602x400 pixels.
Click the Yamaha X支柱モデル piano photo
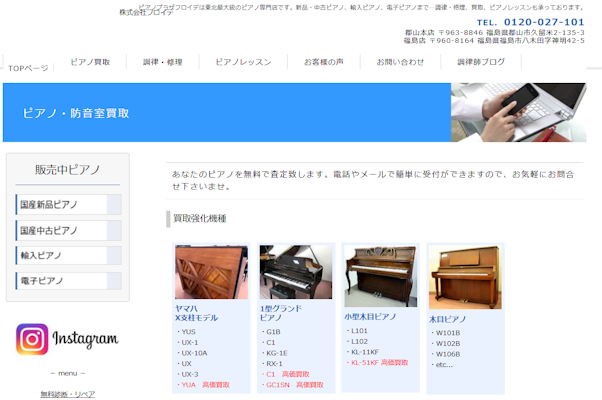pos(211,273)
